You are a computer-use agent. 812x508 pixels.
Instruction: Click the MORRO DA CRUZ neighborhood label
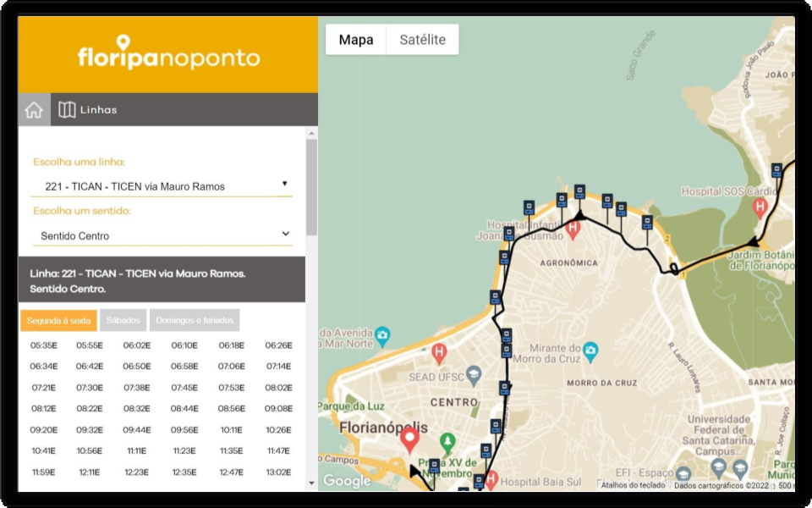(x=601, y=383)
